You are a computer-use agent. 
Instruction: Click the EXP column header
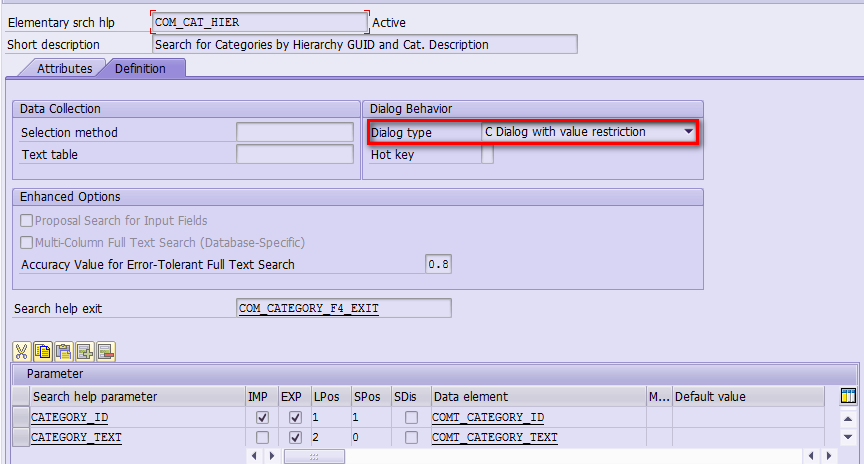click(295, 396)
